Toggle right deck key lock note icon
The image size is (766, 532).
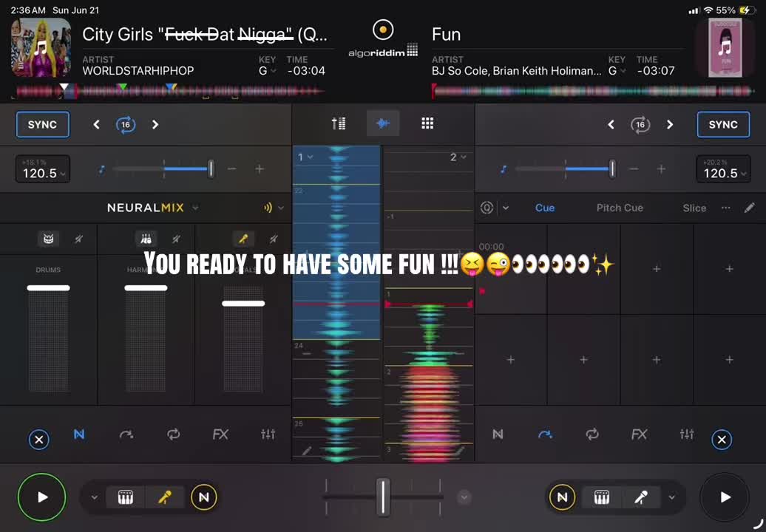504,169
